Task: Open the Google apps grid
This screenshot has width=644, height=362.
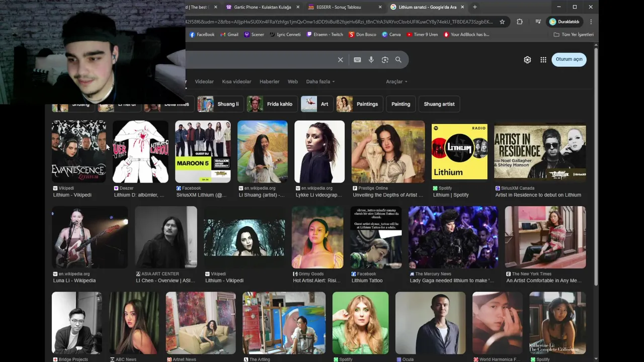Action: pos(543,60)
